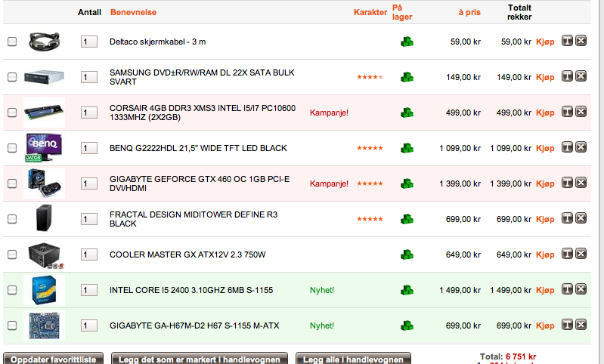The height and width of the screenshot is (364, 604).
Task: Click Legg det som er markert i handlevognen
Action: pos(199,359)
